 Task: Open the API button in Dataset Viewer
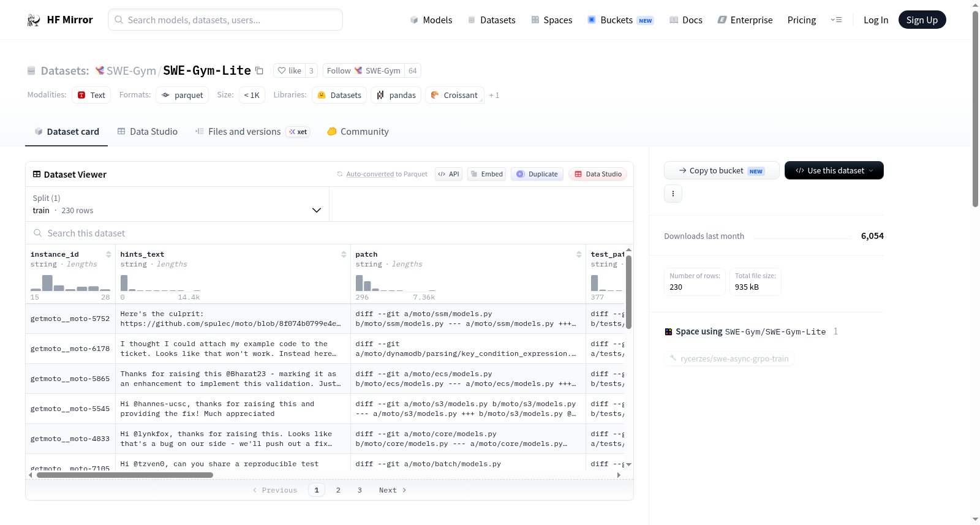coord(448,174)
